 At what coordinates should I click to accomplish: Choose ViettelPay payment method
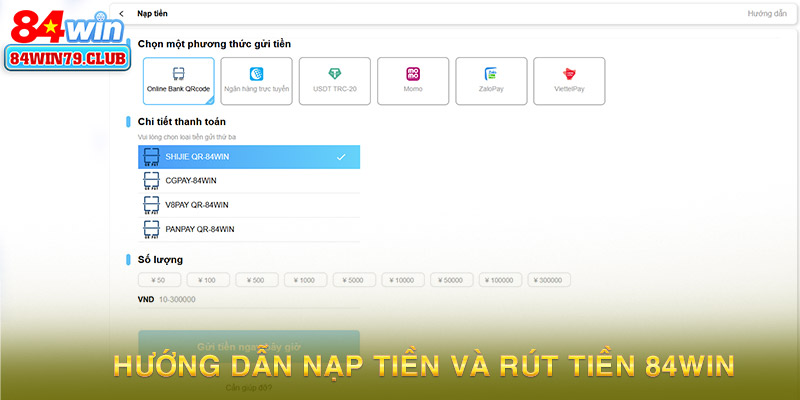[569, 80]
